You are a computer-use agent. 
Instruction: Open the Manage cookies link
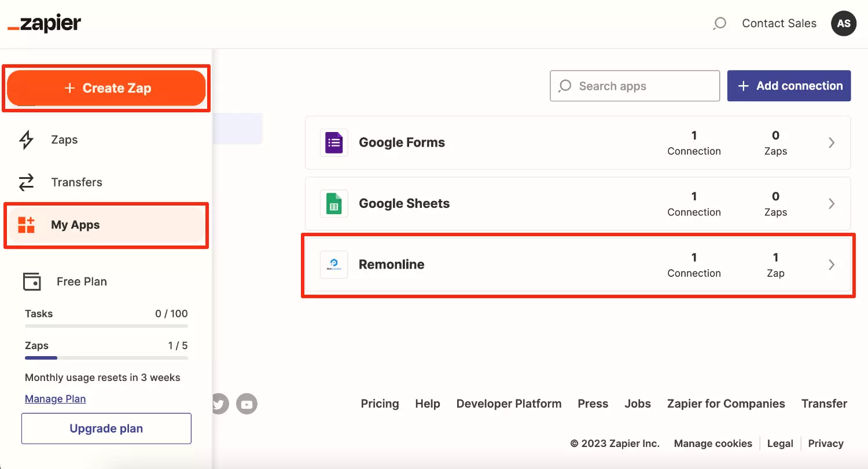[x=713, y=444]
